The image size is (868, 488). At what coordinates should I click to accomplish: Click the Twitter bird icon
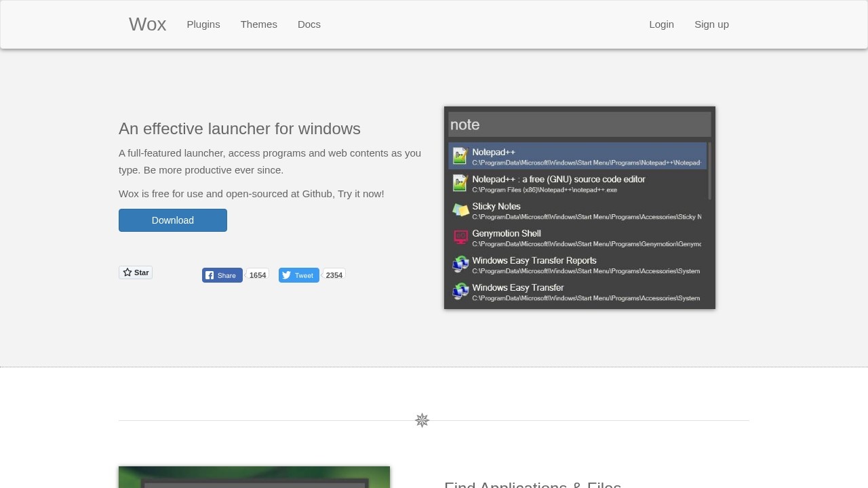pyautogui.click(x=287, y=275)
